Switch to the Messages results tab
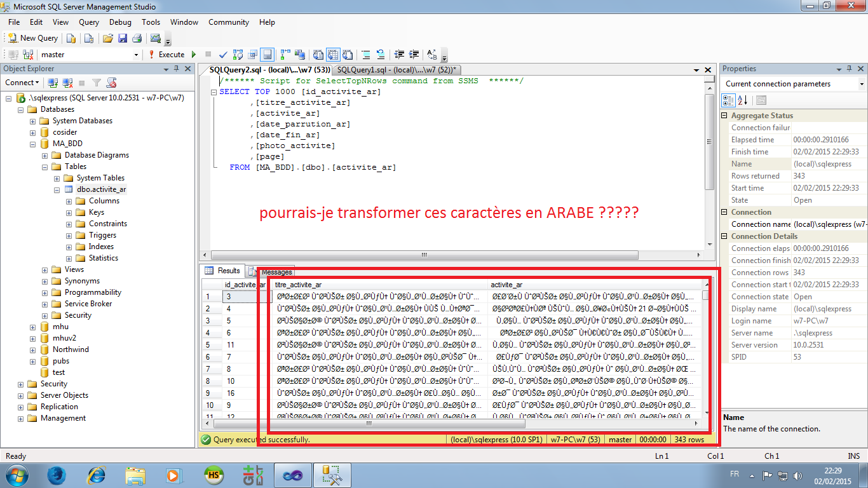Image resolution: width=868 pixels, height=488 pixels. tap(271, 271)
